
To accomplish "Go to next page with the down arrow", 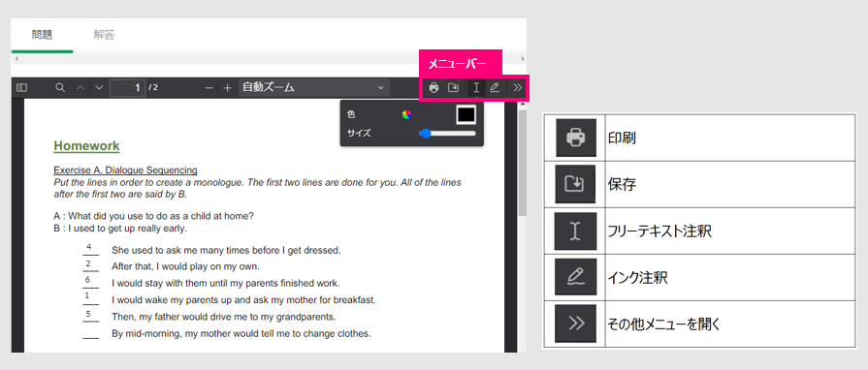I will pos(99,87).
